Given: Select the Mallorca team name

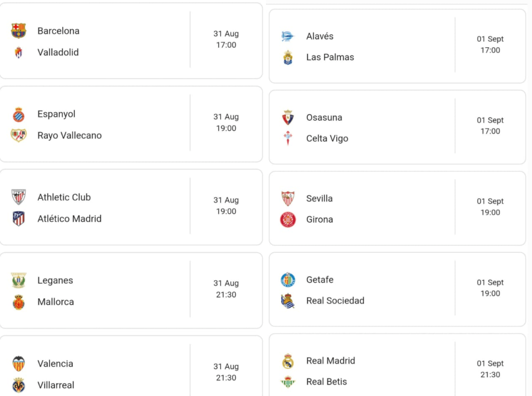Looking at the screenshot, I should pyautogui.click(x=56, y=302).
